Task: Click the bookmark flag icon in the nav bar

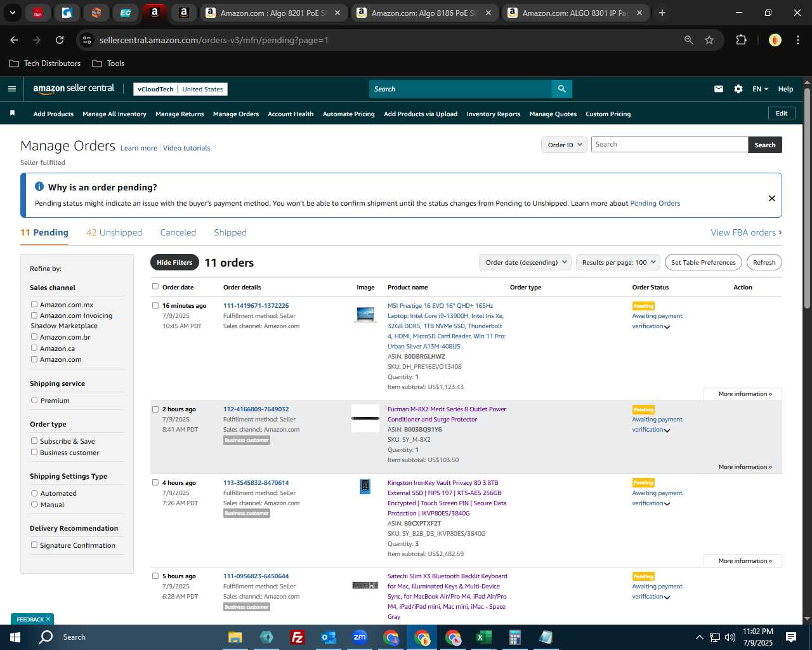Action: click(x=12, y=114)
